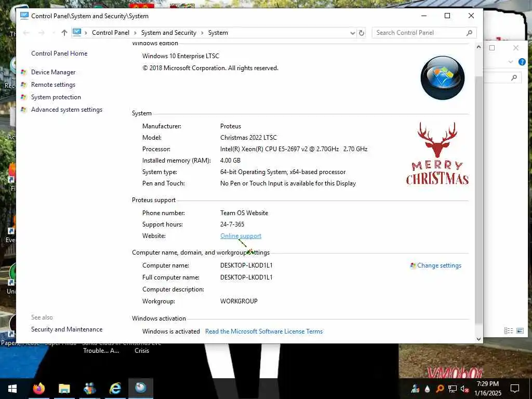Go up one level with the Up arrow
532x399 pixels.
[64, 33]
